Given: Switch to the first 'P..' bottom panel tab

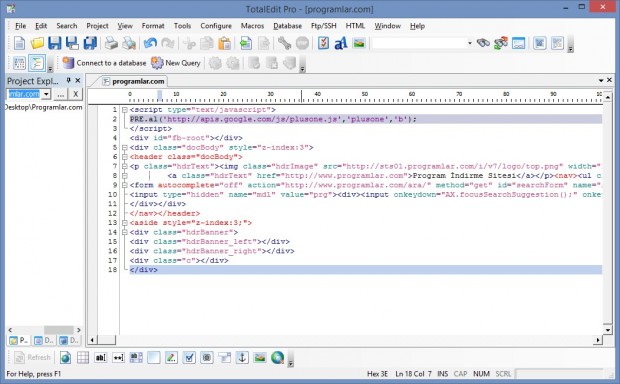Looking at the screenshot, I should [19, 340].
